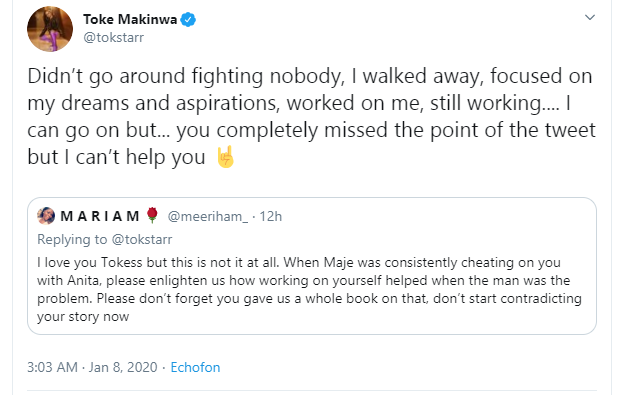
Task: Open the Toke Makinwa display name
Action: 130,19
